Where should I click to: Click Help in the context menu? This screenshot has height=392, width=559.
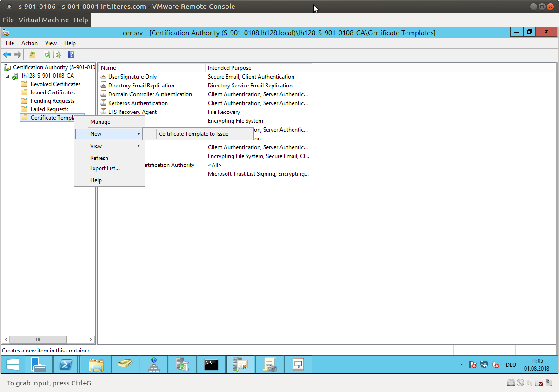(x=96, y=180)
